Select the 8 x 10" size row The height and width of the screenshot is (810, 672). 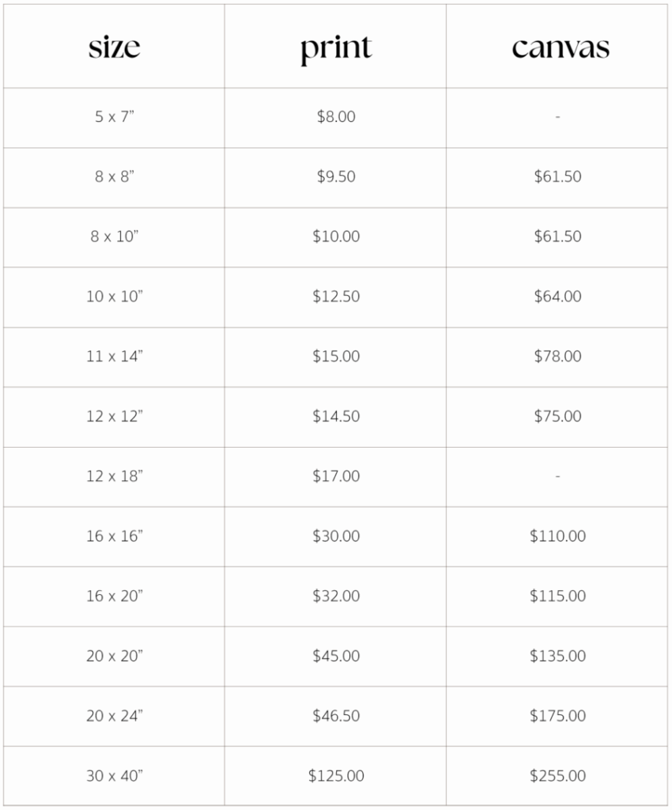[x=115, y=237]
